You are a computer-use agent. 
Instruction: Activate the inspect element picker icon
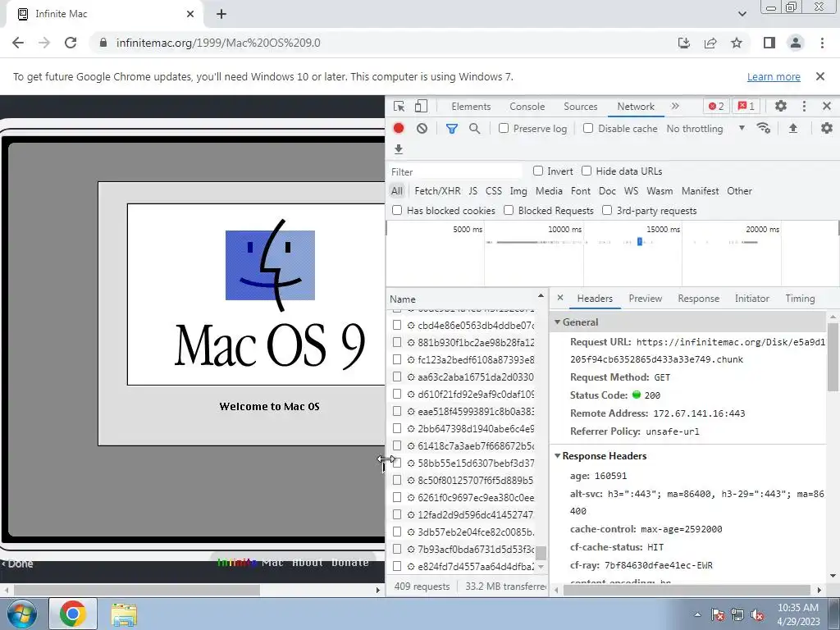coord(399,106)
